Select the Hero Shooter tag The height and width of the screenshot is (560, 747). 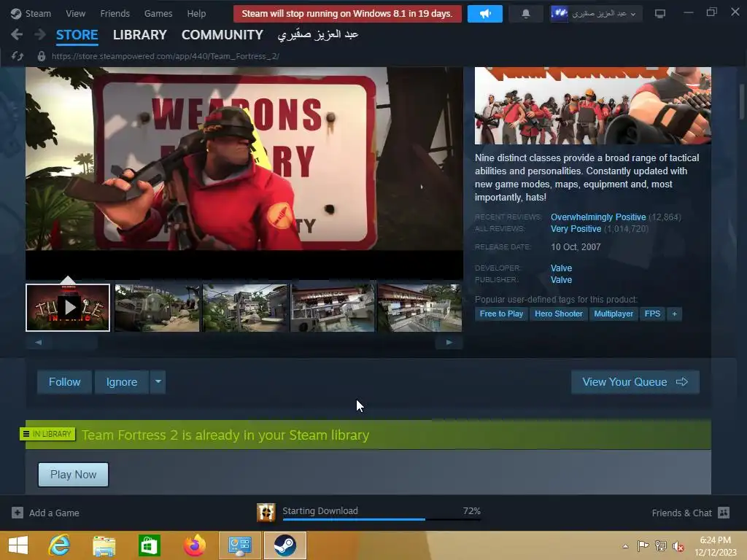coord(559,314)
